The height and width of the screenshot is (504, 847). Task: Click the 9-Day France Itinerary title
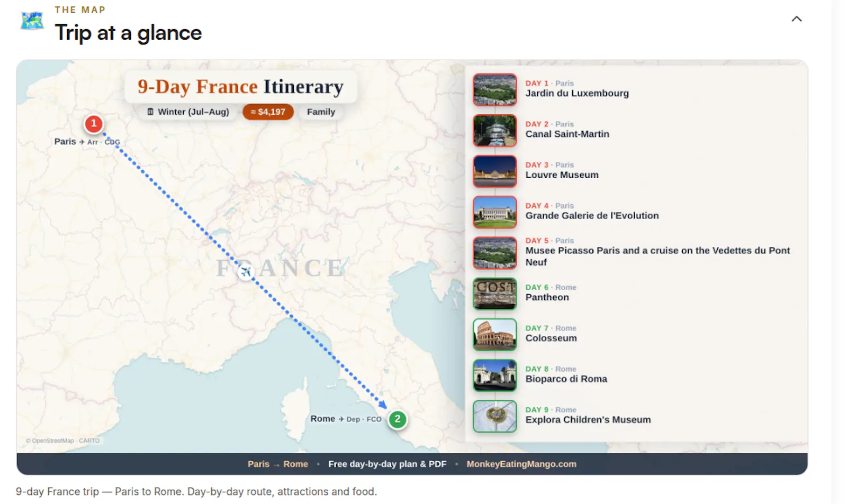[x=240, y=86]
